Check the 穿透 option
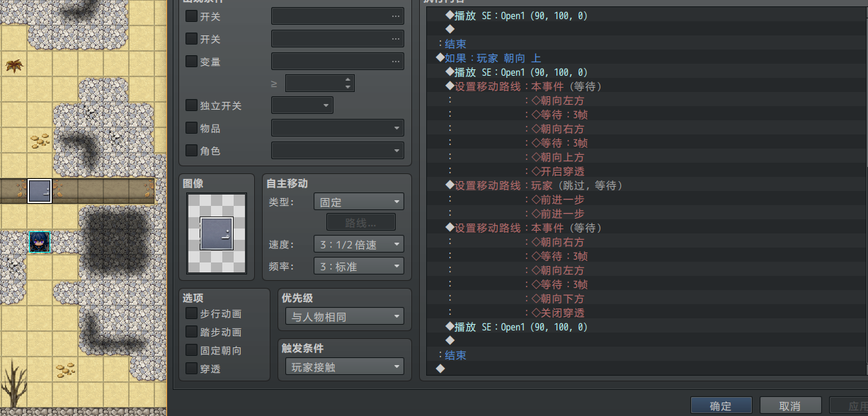868x416 pixels. [191, 369]
